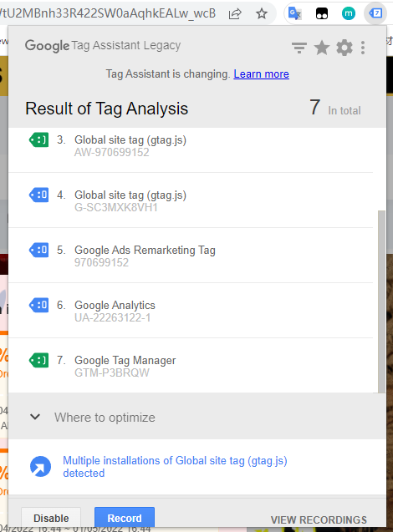Image resolution: width=393 pixels, height=532 pixels.
Task: Open the three-dot more options menu
Action: 363,48
